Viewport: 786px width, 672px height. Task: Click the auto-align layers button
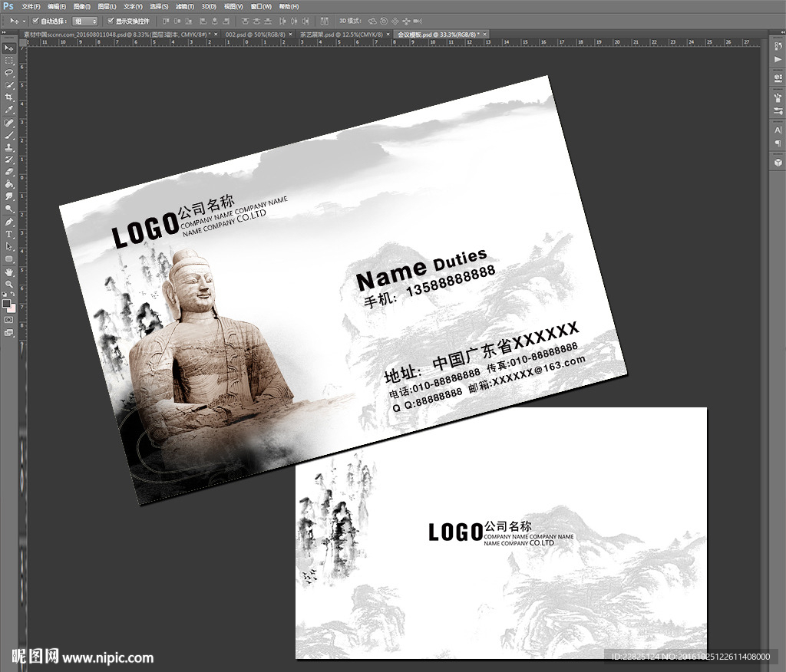point(325,21)
